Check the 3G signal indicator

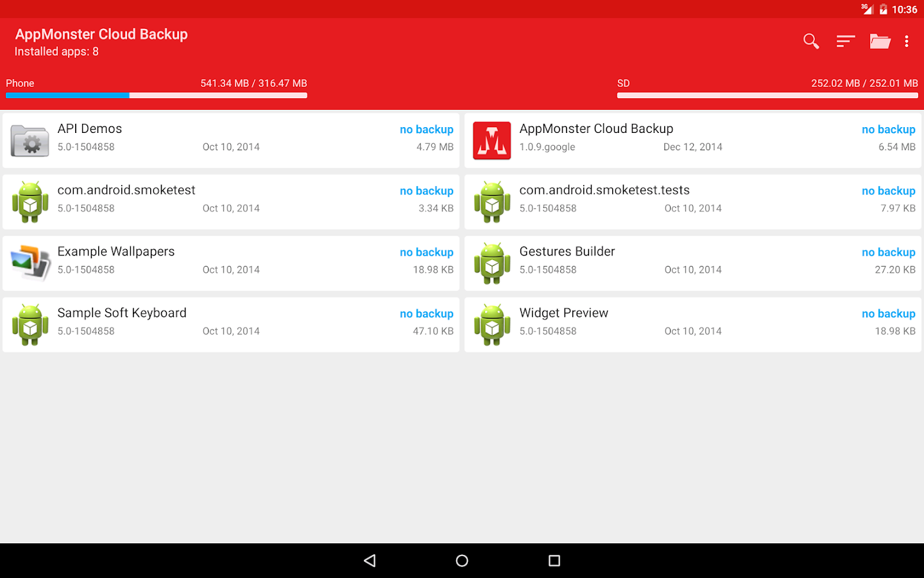867,9
